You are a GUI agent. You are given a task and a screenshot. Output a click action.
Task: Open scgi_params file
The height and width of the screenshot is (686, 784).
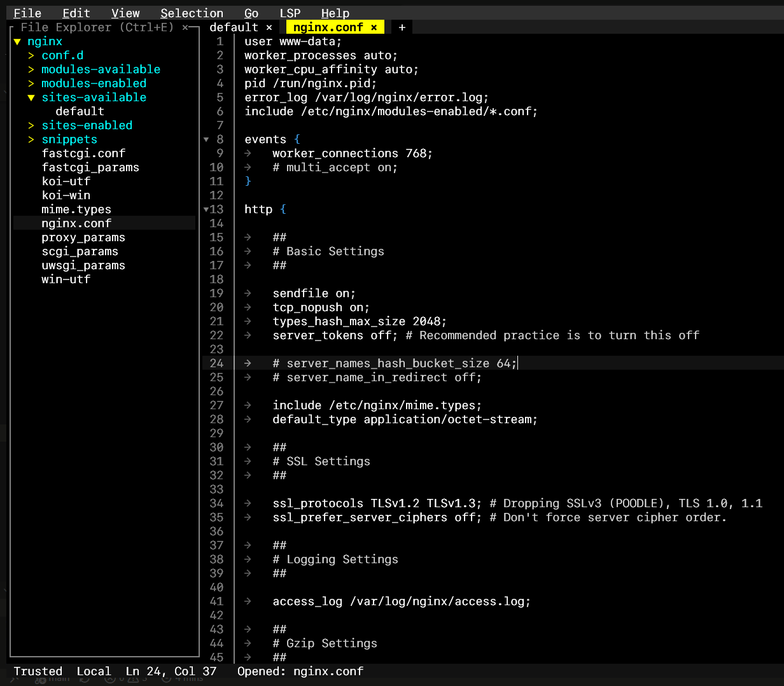[80, 251]
